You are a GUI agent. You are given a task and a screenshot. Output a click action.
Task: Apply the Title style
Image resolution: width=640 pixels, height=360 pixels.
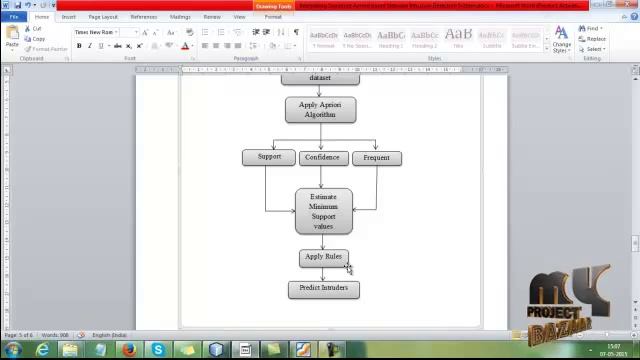(458, 39)
